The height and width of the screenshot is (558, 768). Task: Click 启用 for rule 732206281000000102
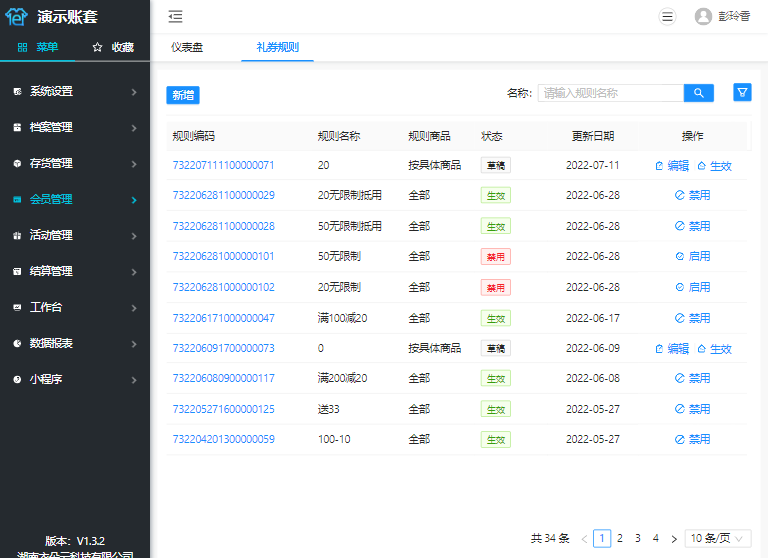693,287
